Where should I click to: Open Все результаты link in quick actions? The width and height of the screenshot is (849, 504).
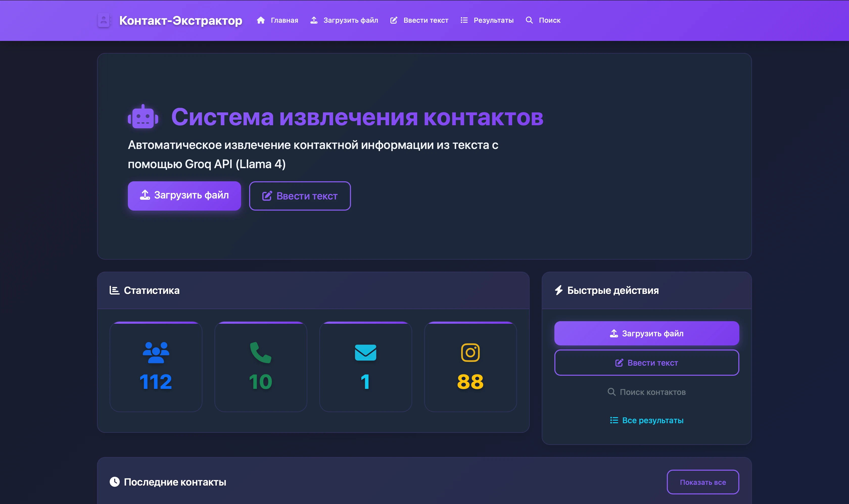(x=646, y=420)
